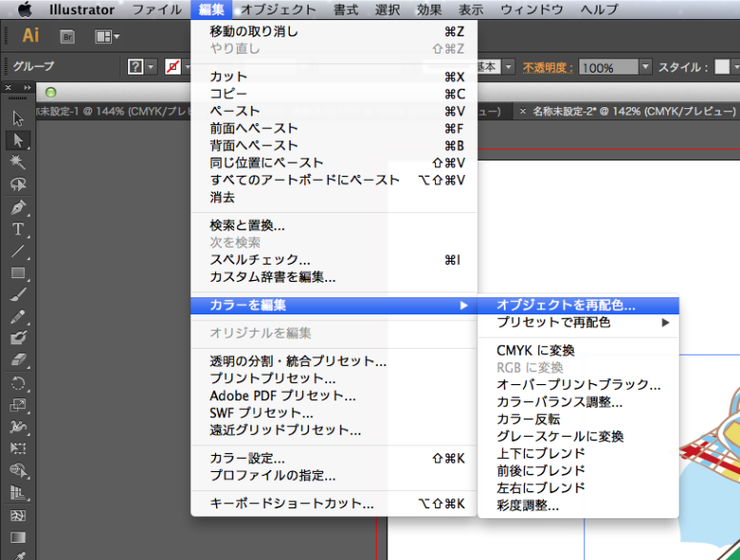
Task: Choose オブジェクトを再配色... from submenu
Action: (x=578, y=305)
